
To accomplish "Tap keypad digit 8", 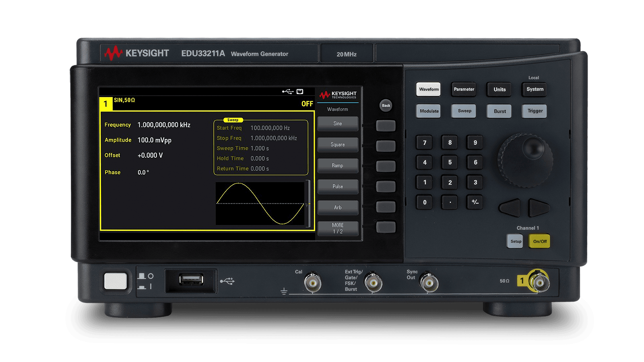I will click(x=450, y=142).
